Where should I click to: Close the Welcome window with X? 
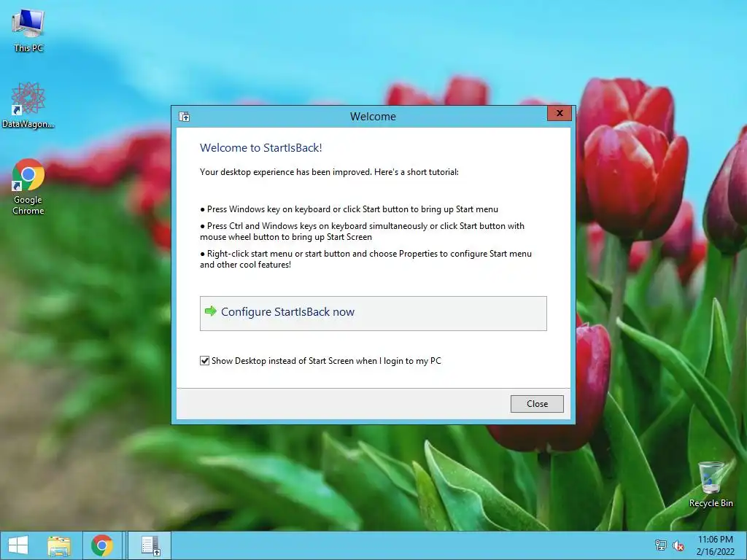click(560, 113)
